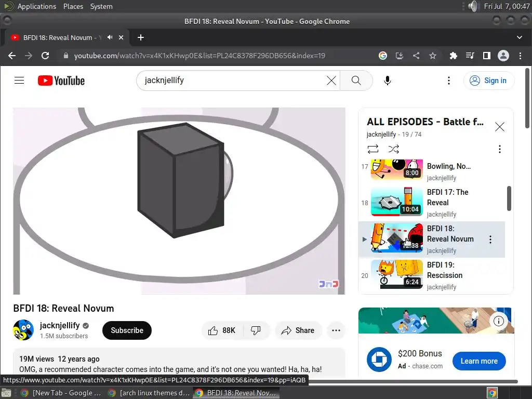
Task: Dislike the video
Action: 256,330
